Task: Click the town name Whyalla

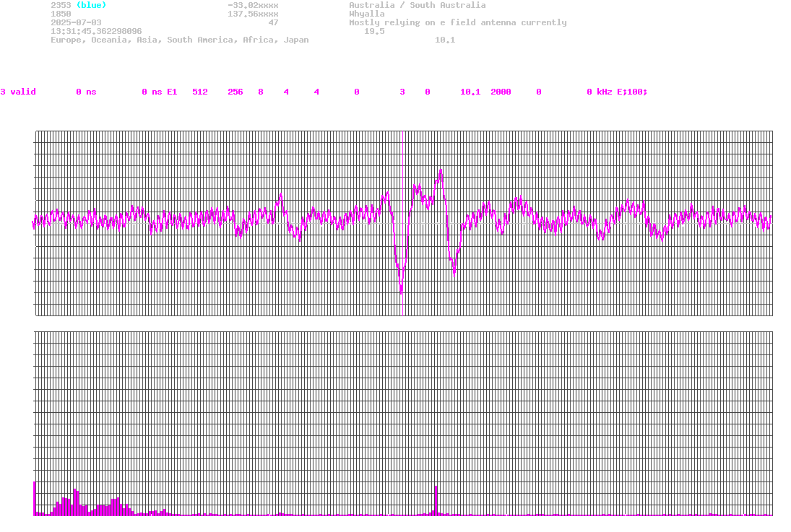Action: click(367, 14)
